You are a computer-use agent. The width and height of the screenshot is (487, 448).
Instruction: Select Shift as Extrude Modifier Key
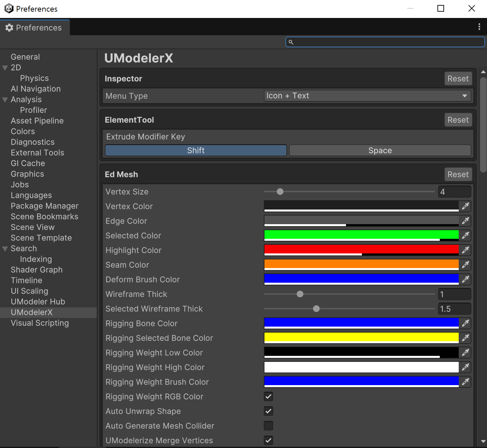(196, 150)
